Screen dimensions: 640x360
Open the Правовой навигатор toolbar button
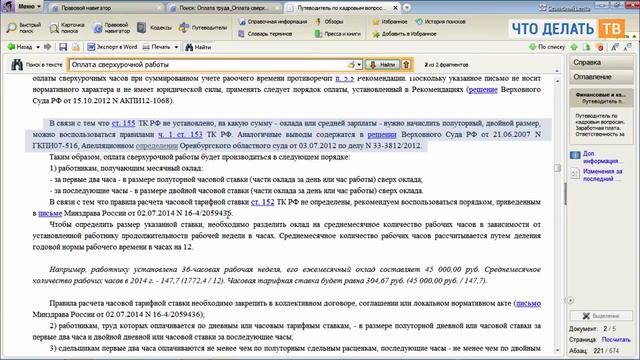click(x=111, y=28)
